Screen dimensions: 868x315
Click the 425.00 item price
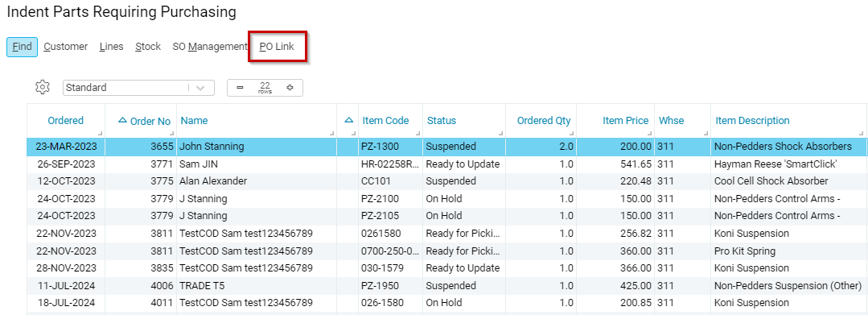coord(636,286)
